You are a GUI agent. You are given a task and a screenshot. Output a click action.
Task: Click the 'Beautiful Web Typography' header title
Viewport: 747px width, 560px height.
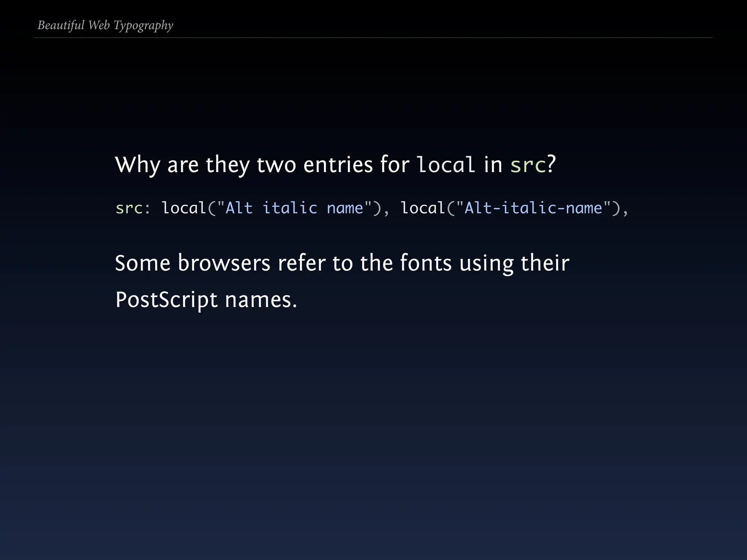click(105, 26)
